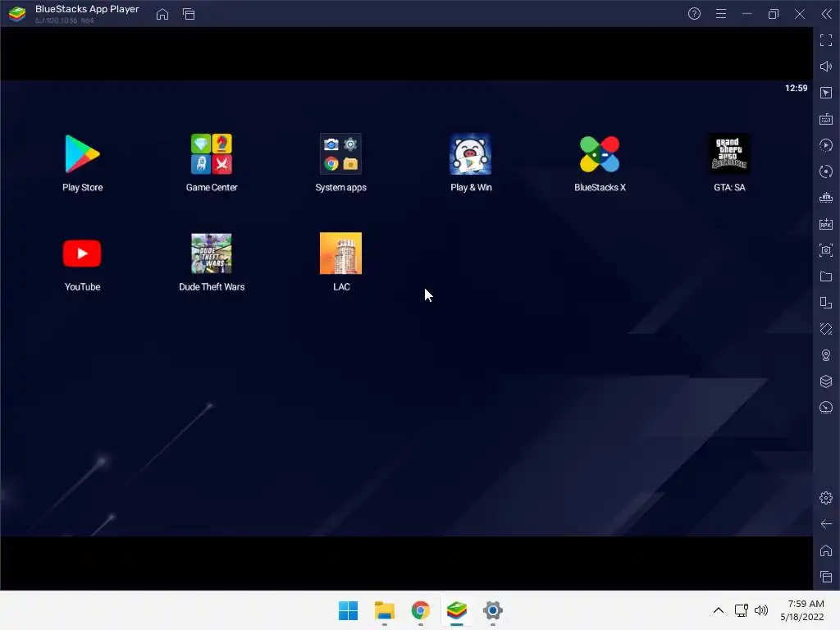Rotate the screen using sidebar icon

pos(826,329)
